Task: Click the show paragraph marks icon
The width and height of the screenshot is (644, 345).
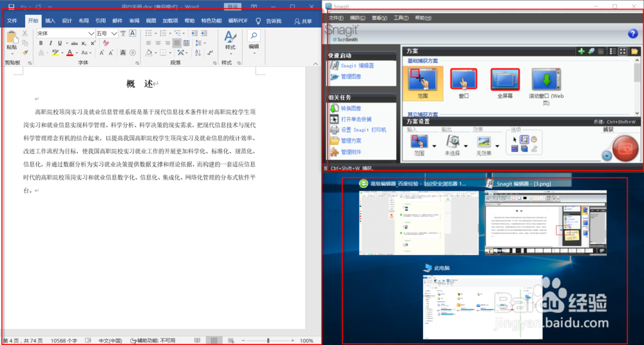Action: point(211,53)
